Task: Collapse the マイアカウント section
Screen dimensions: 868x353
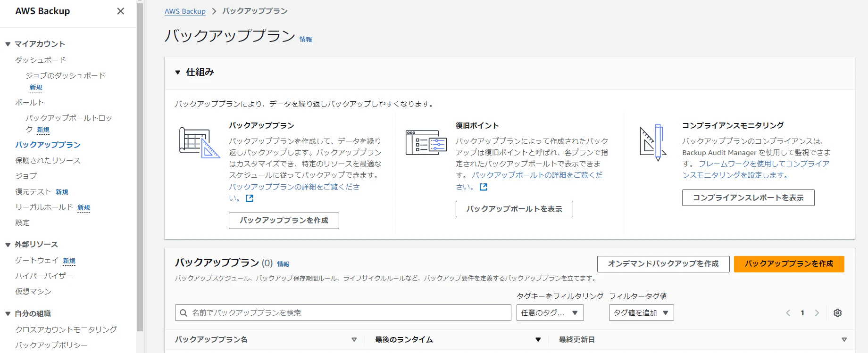Action: 8,44
